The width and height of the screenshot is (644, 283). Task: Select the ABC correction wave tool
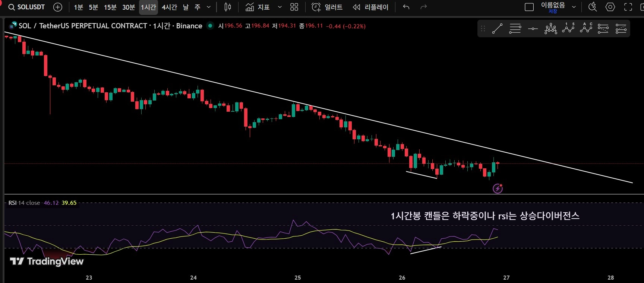[x=586, y=28]
